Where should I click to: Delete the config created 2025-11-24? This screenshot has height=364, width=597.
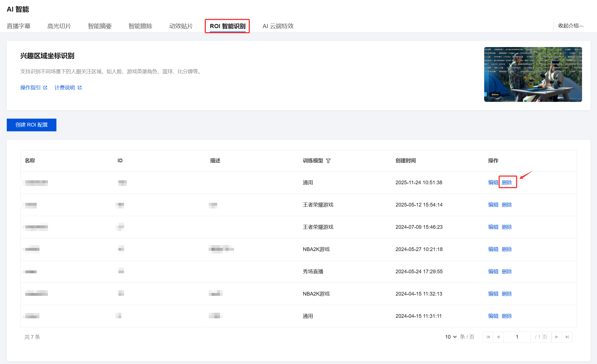[x=507, y=183]
